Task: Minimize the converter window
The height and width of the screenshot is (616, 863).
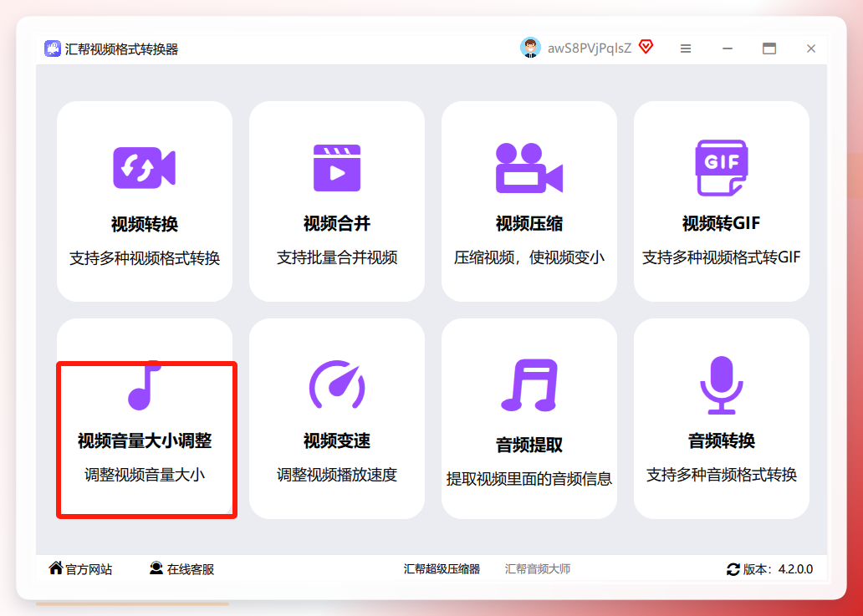Action: coord(727,48)
